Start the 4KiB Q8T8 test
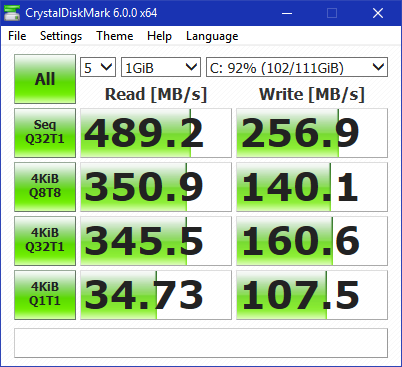 click(45, 187)
